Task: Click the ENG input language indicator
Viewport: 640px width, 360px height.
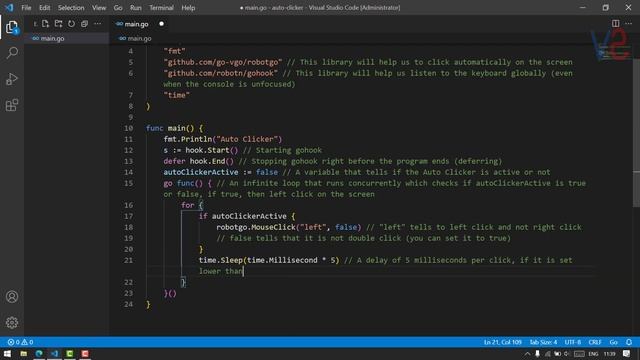Action: 593,354
